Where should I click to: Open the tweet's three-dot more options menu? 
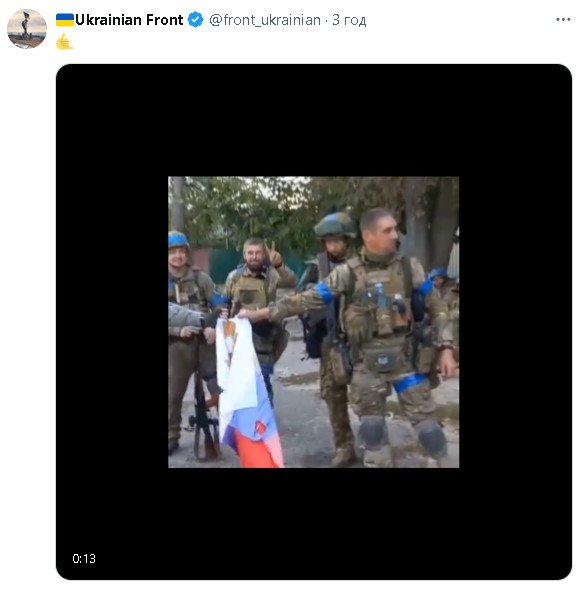pyautogui.click(x=563, y=19)
